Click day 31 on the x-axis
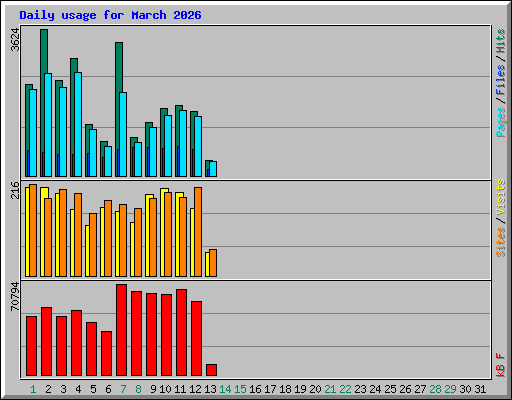Screen dimensions: 512x400 pos(480,389)
